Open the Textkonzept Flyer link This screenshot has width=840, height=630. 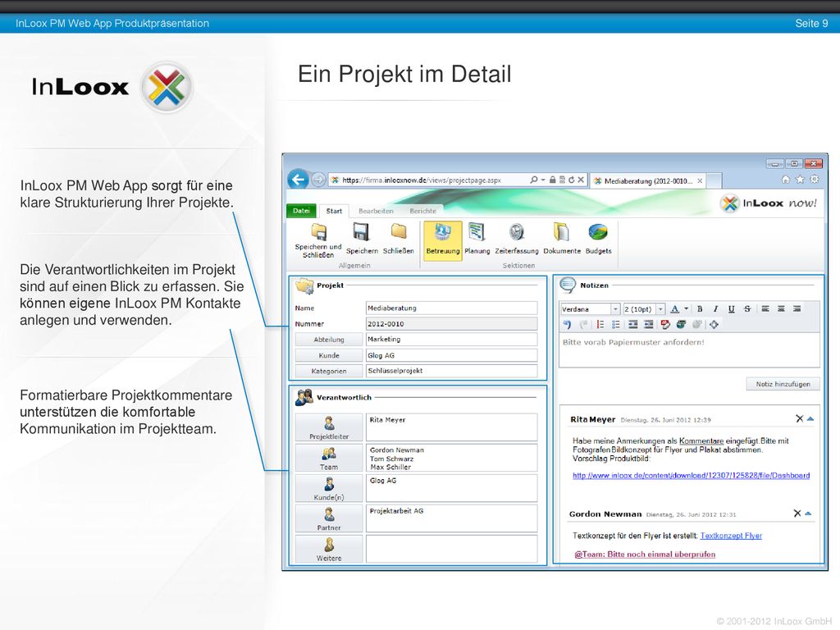(731, 536)
